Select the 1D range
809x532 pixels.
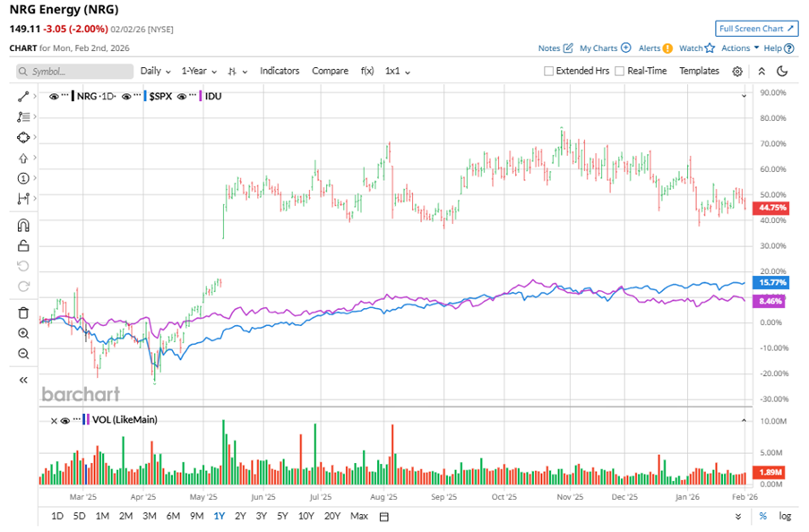tap(57, 516)
